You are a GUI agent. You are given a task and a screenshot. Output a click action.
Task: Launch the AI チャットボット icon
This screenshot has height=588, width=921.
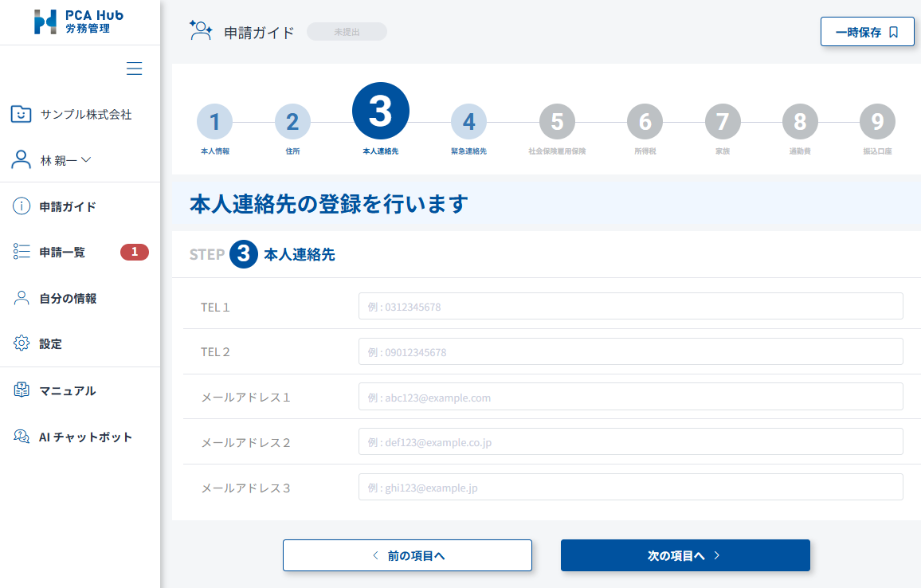pos(21,437)
